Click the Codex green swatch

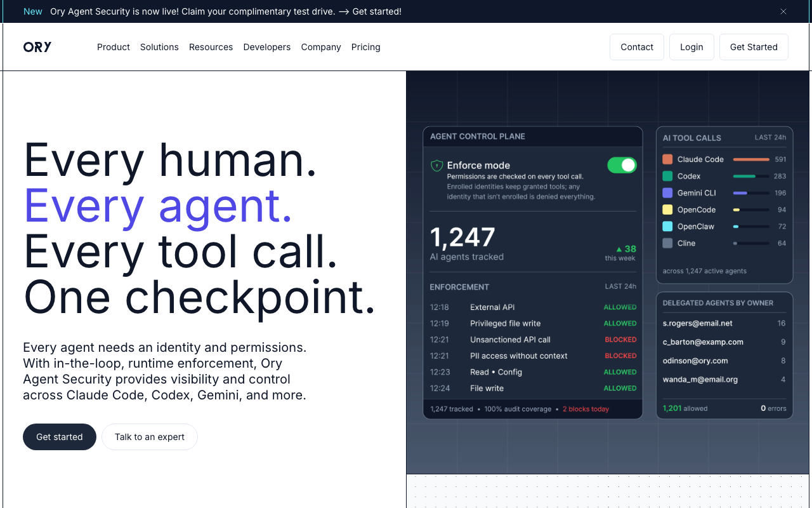coord(667,176)
